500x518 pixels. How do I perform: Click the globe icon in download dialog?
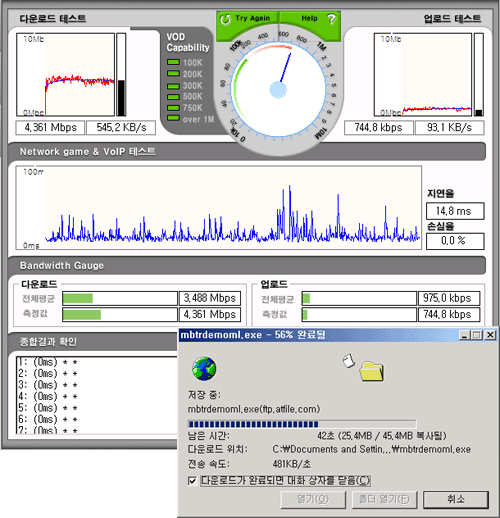204,368
